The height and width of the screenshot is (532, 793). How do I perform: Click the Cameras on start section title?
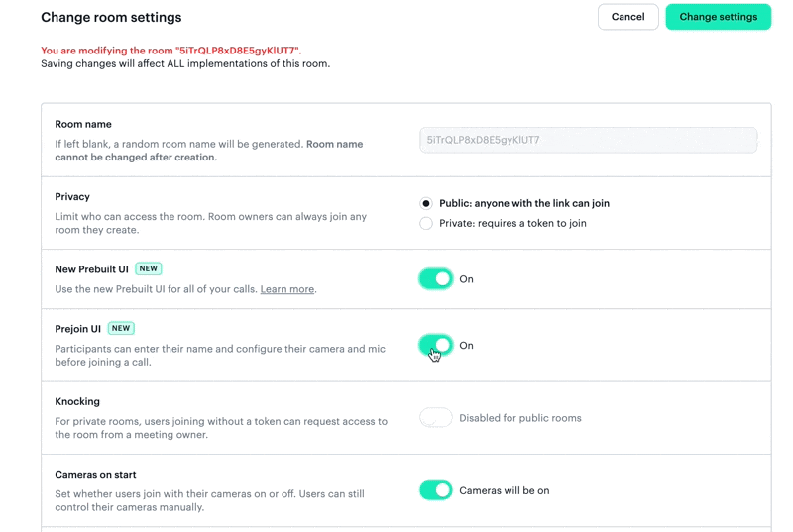[x=95, y=475]
